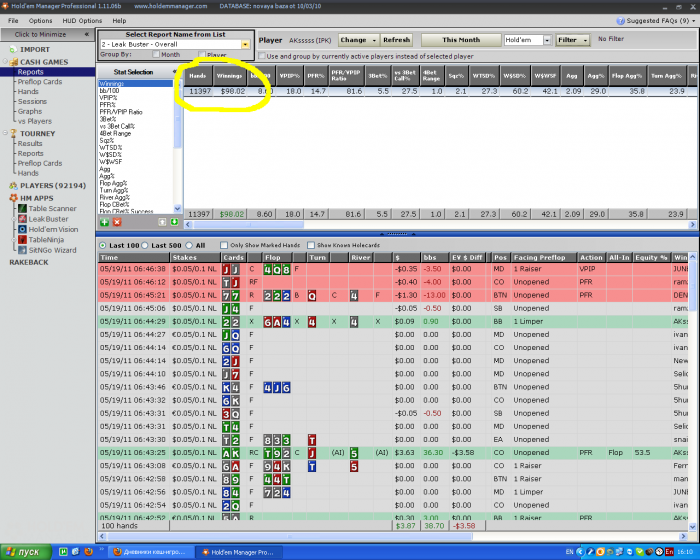
Task: Open Filter dropdown button
Action: [x=573, y=40]
